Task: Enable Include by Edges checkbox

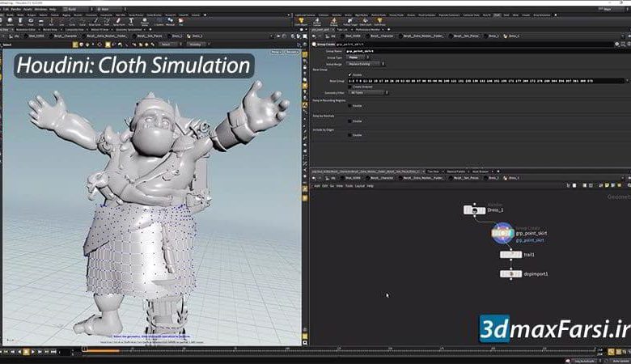Action: click(349, 135)
